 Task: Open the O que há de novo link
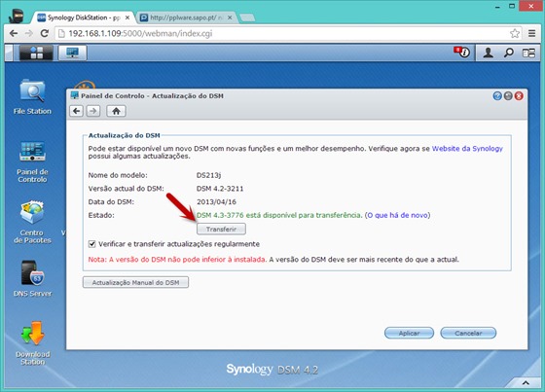(x=397, y=215)
